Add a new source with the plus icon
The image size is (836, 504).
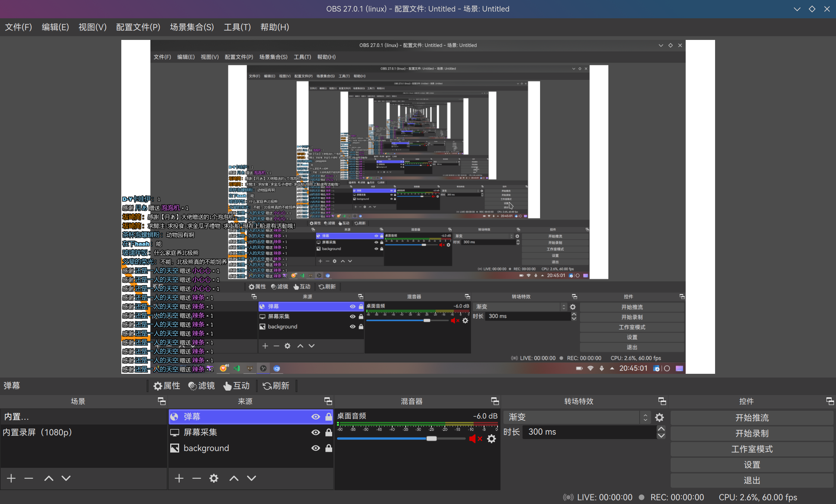click(179, 478)
